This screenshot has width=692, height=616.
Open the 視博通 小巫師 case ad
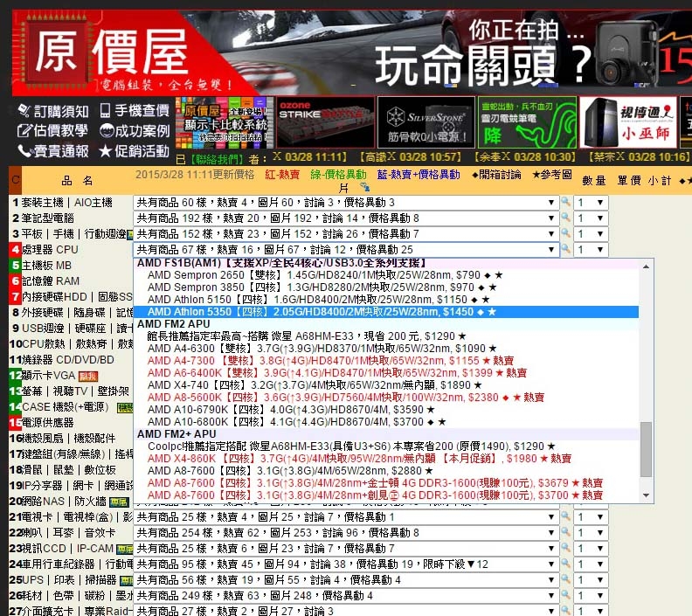(x=628, y=122)
